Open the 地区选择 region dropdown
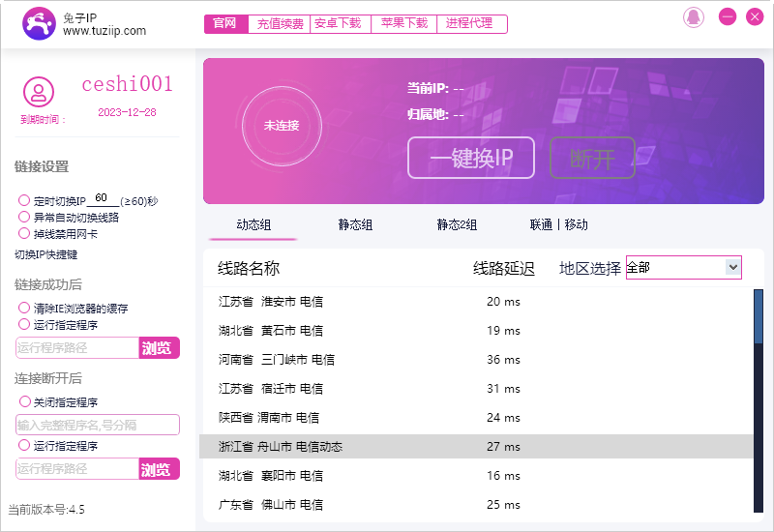The height and width of the screenshot is (532, 774). coord(684,268)
